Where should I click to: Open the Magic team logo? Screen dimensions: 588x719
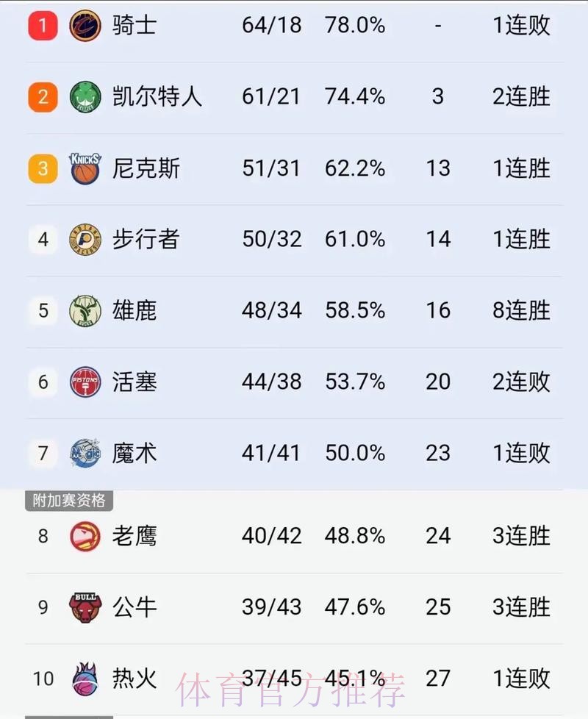[86, 454]
